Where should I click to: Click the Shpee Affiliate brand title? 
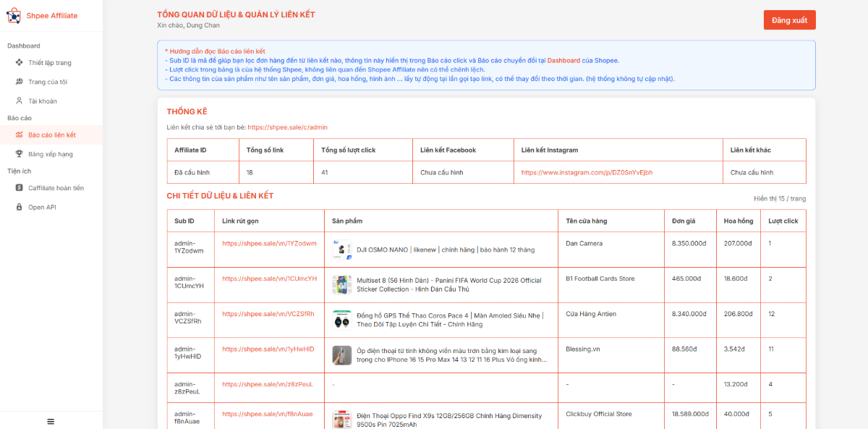(x=52, y=16)
